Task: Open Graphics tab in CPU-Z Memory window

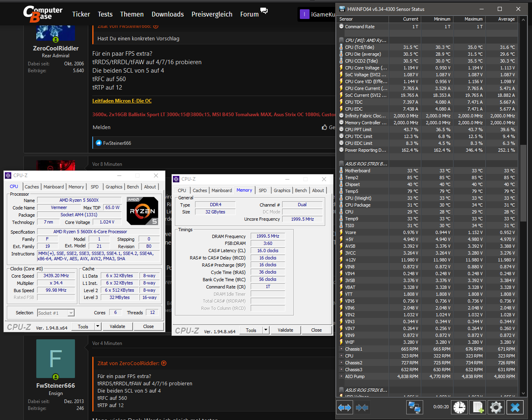Action: click(x=282, y=190)
